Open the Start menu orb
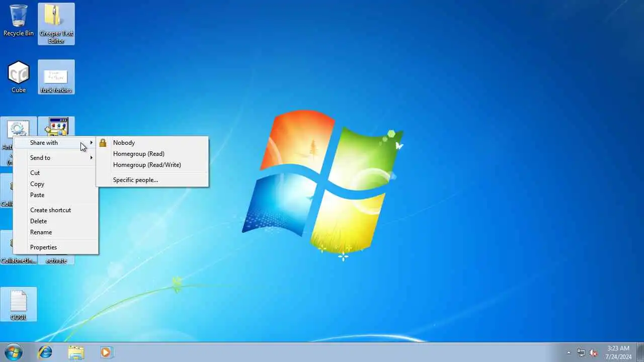 click(x=14, y=352)
